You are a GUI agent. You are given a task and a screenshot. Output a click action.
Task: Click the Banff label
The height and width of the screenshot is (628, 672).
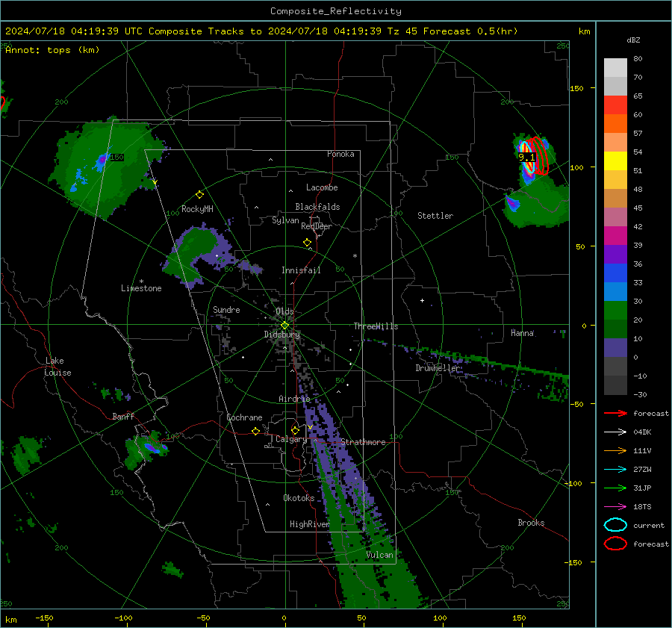123,416
